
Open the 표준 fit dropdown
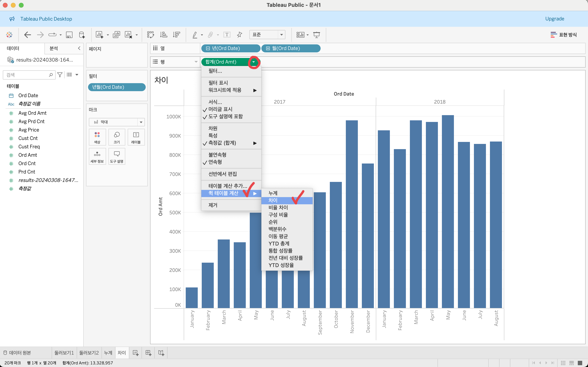[281, 35]
